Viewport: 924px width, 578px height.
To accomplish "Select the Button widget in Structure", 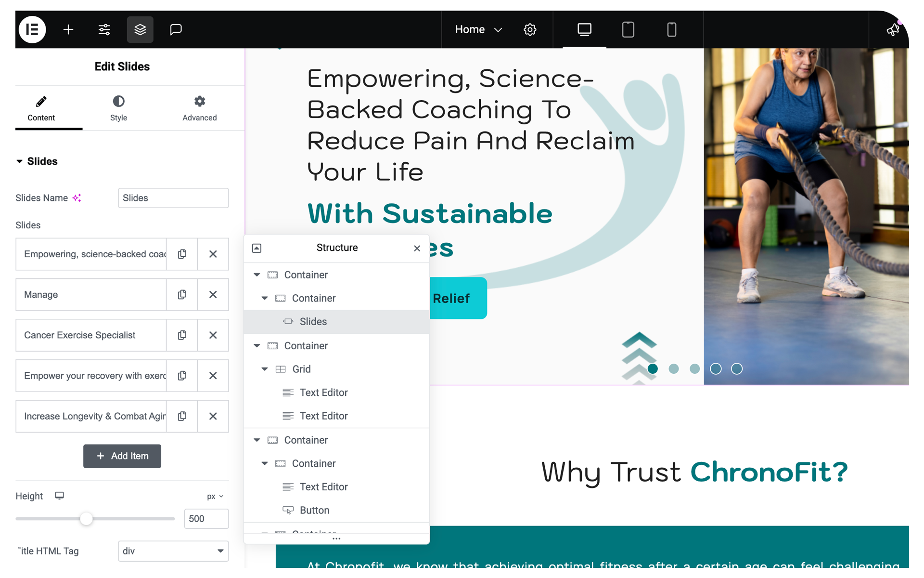I will click(337, 510).
